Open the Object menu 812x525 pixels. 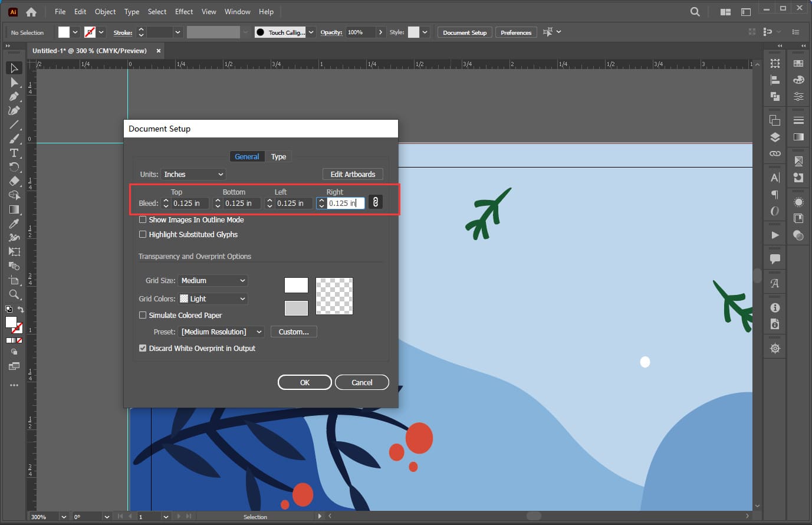[105, 12]
